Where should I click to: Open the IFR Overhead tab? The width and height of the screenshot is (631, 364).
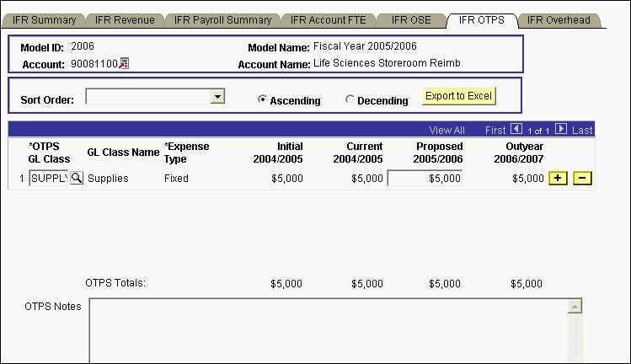(559, 20)
